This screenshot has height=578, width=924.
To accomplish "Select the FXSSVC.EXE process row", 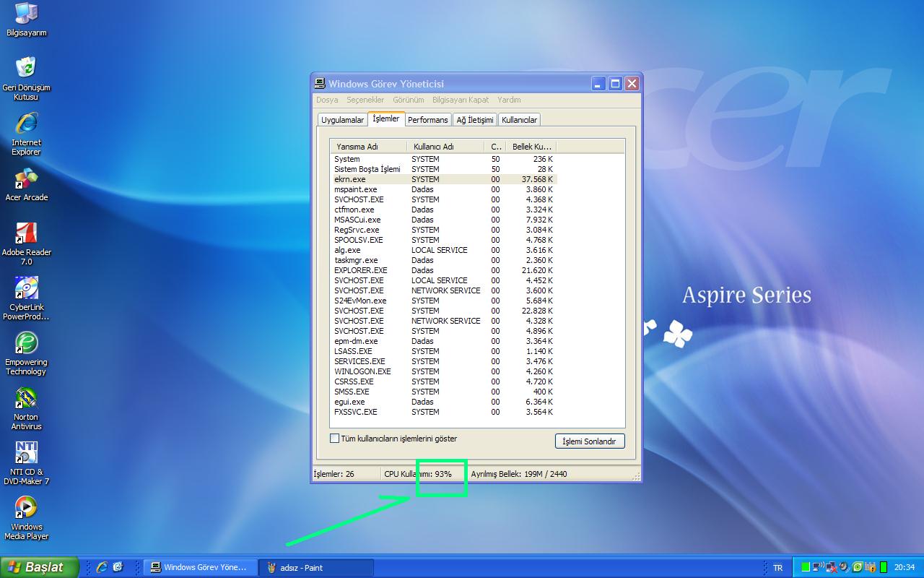I will 444,412.
